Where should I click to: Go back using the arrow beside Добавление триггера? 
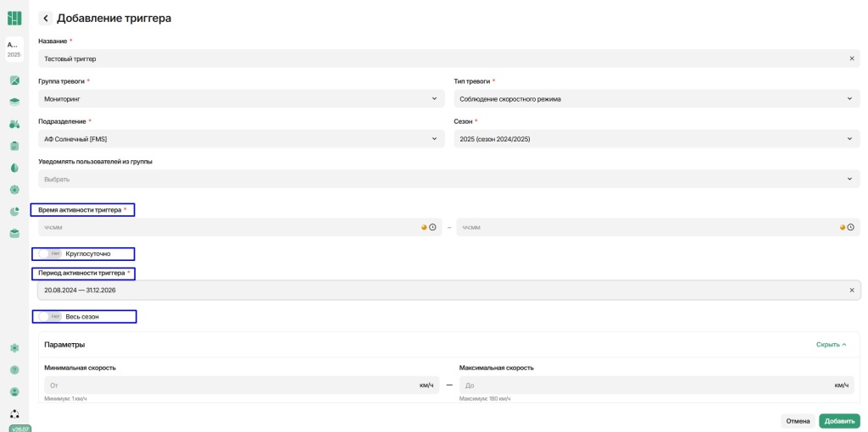46,19
